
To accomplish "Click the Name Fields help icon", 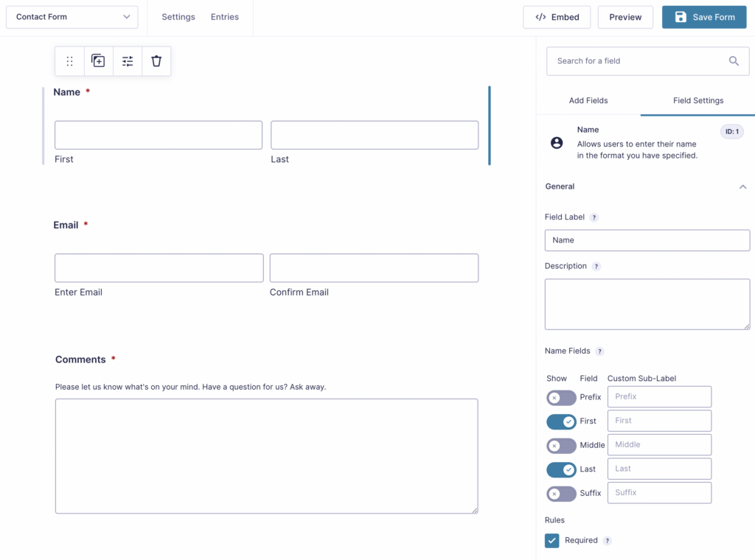I will tap(599, 351).
